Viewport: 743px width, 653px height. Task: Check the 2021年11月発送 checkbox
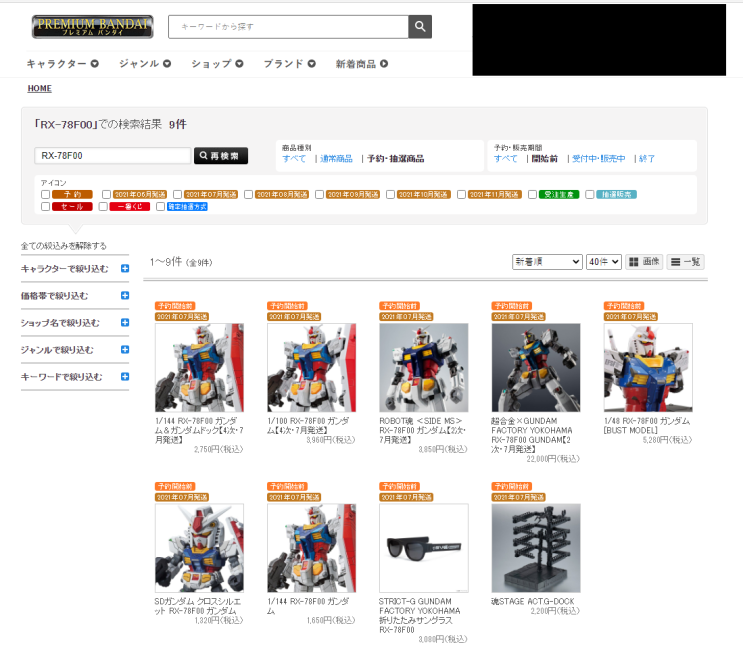[461, 194]
